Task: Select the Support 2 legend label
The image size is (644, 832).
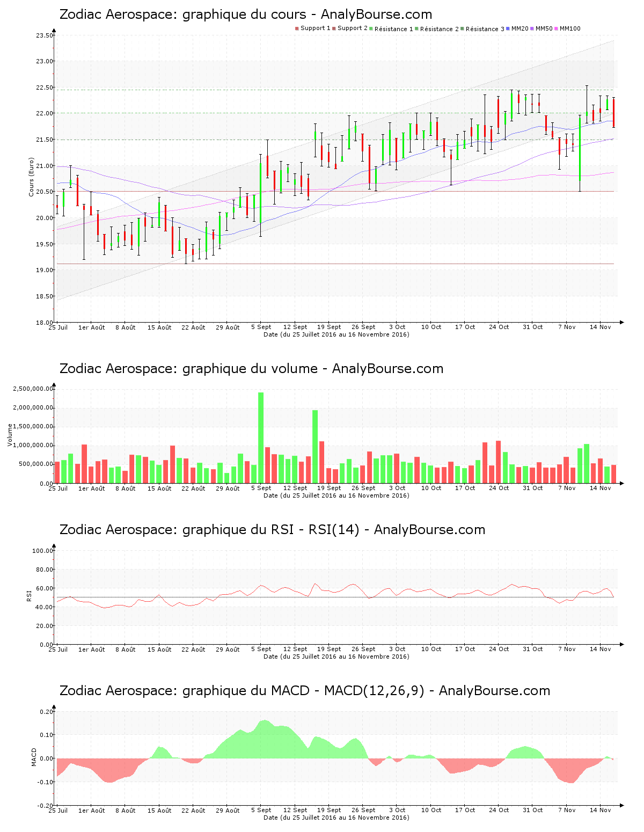Action: 353,28
